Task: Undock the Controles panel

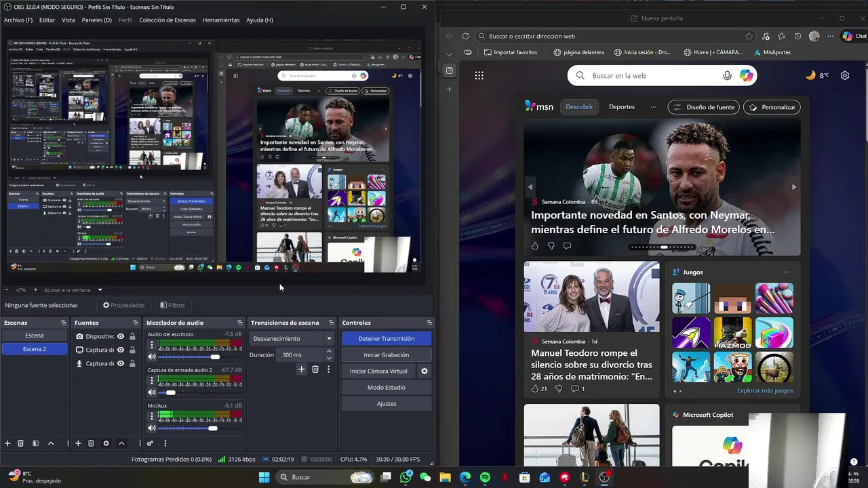Action: [x=429, y=323]
